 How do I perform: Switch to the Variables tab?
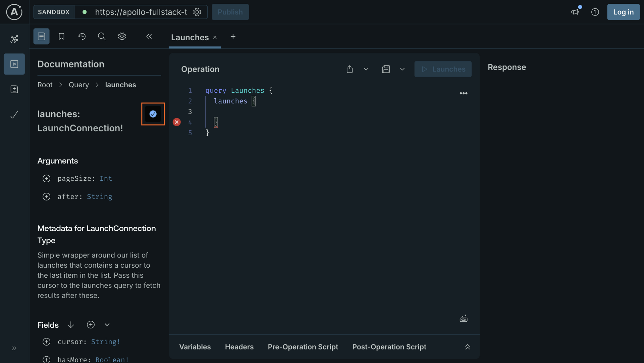pyautogui.click(x=195, y=347)
